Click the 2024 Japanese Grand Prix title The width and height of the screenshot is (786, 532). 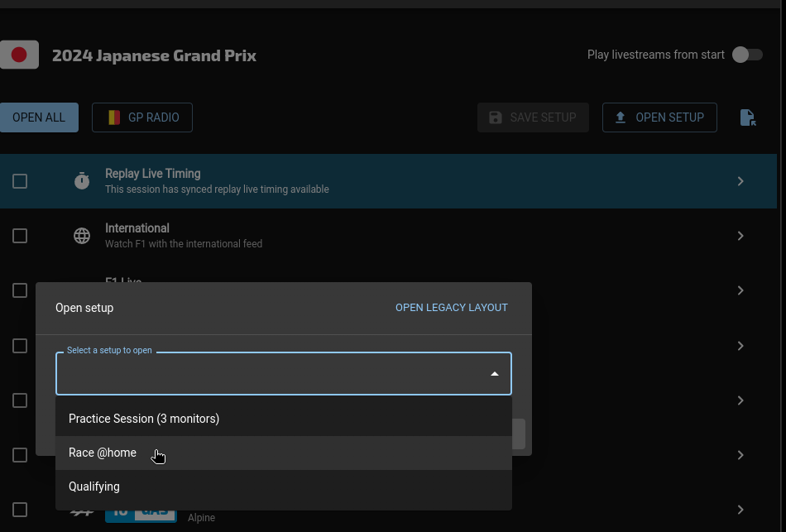(155, 55)
